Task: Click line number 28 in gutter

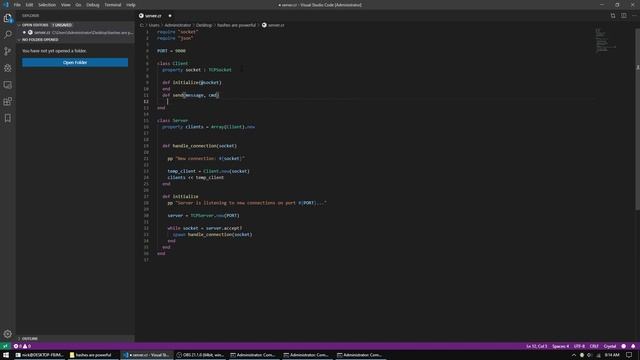Action: click(x=146, y=203)
